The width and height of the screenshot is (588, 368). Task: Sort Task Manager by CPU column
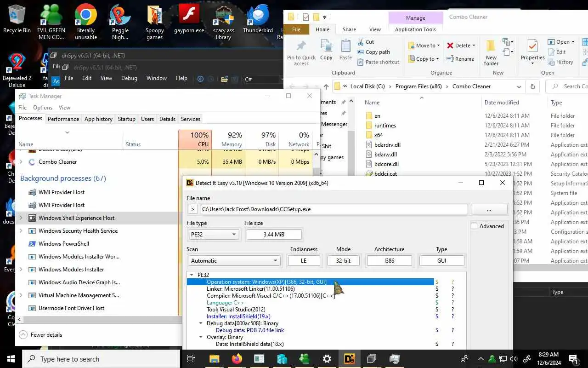coord(195,139)
